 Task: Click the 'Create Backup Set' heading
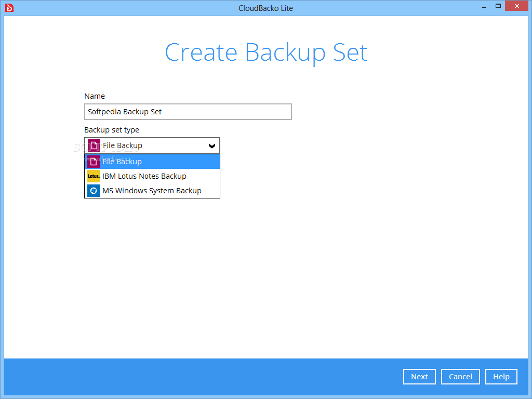click(266, 52)
